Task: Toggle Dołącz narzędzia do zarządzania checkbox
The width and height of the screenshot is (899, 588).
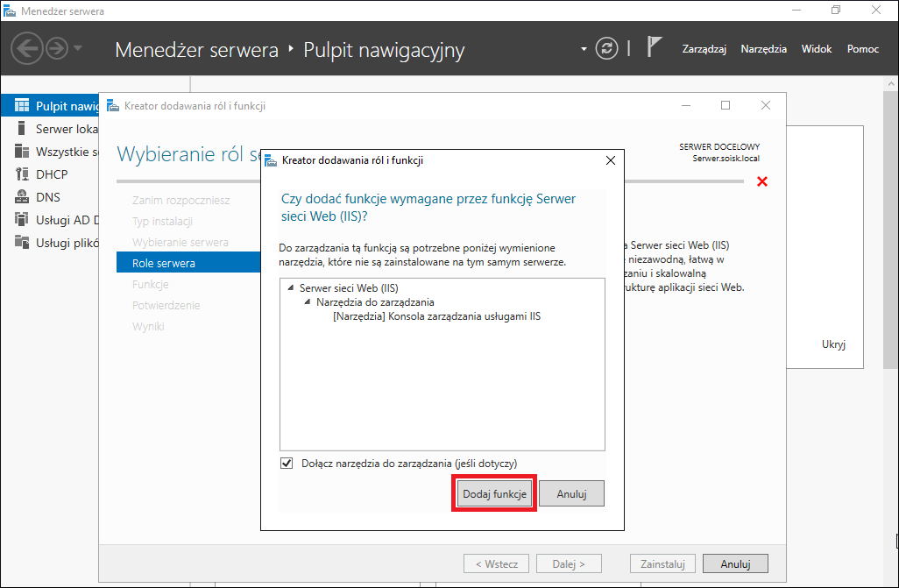Action: click(287, 463)
